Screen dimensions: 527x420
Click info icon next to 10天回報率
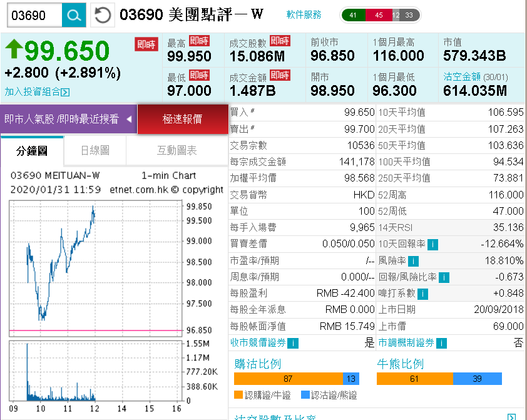pos(433,245)
